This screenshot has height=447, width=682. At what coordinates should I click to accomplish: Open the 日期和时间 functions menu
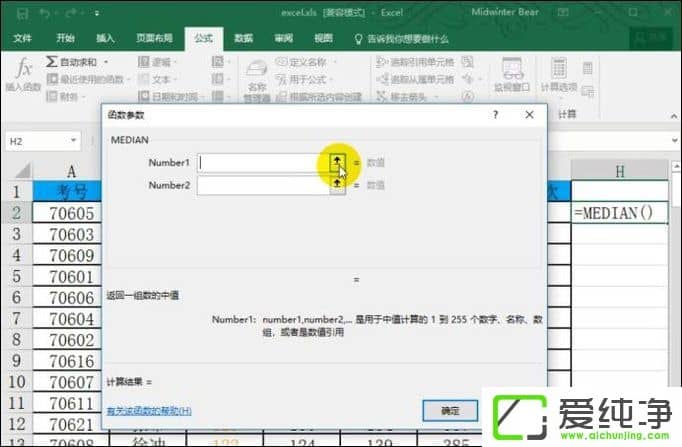170,96
